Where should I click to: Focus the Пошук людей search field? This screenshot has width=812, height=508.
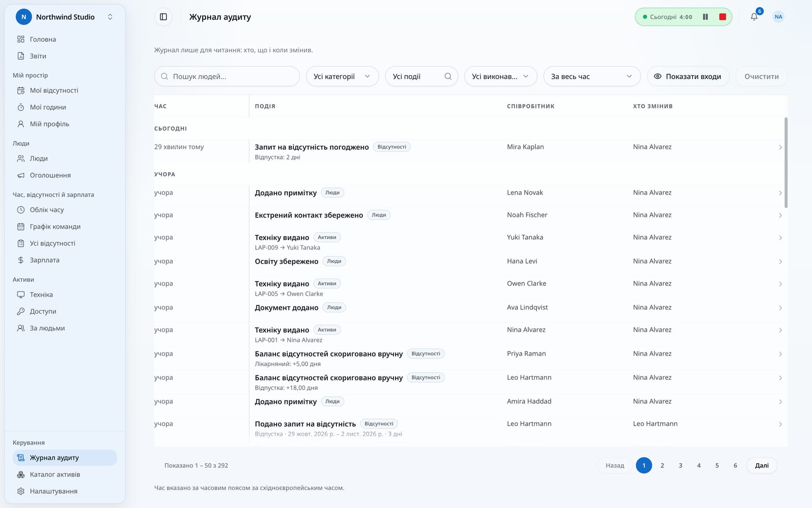click(x=227, y=76)
